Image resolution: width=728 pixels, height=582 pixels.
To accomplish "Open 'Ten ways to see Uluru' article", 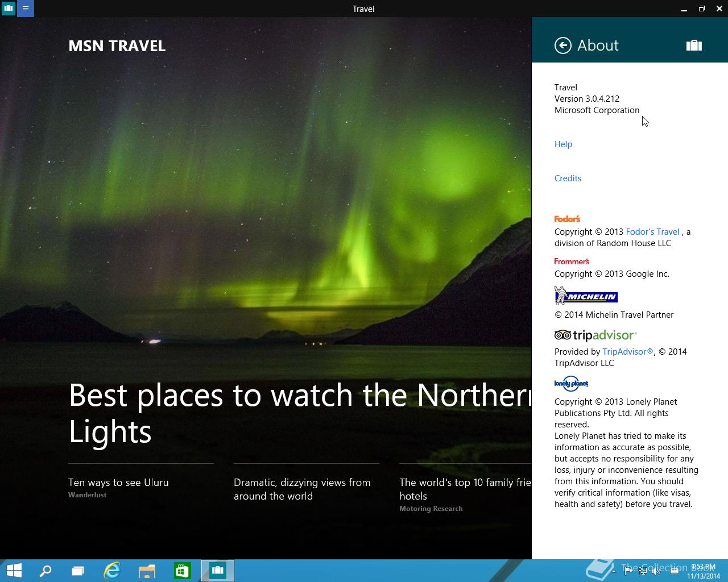I will tap(118, 483).
